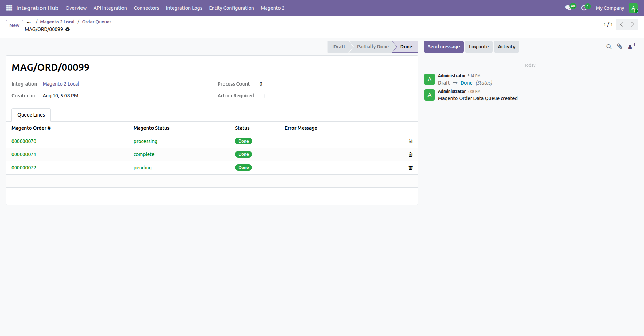Select the Queue Lines tab
This screenshot has height=336, width=644.
pyautogui.click(x=31, y=115)
